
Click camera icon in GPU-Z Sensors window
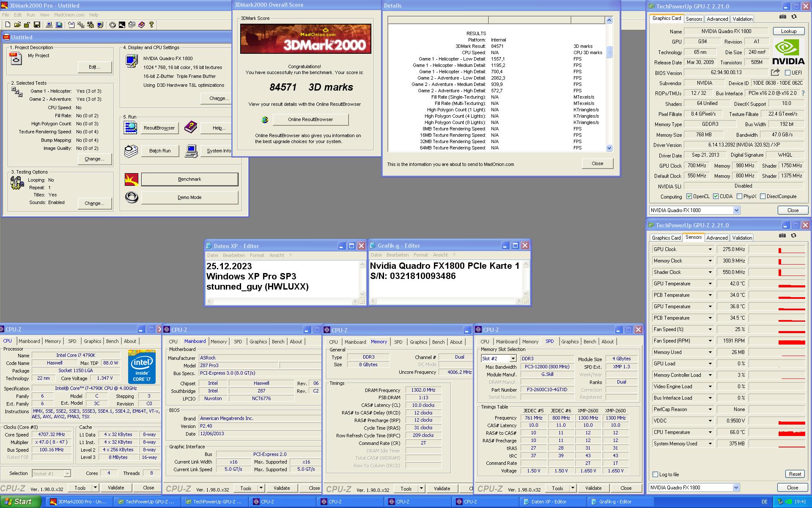pos(782,235)
